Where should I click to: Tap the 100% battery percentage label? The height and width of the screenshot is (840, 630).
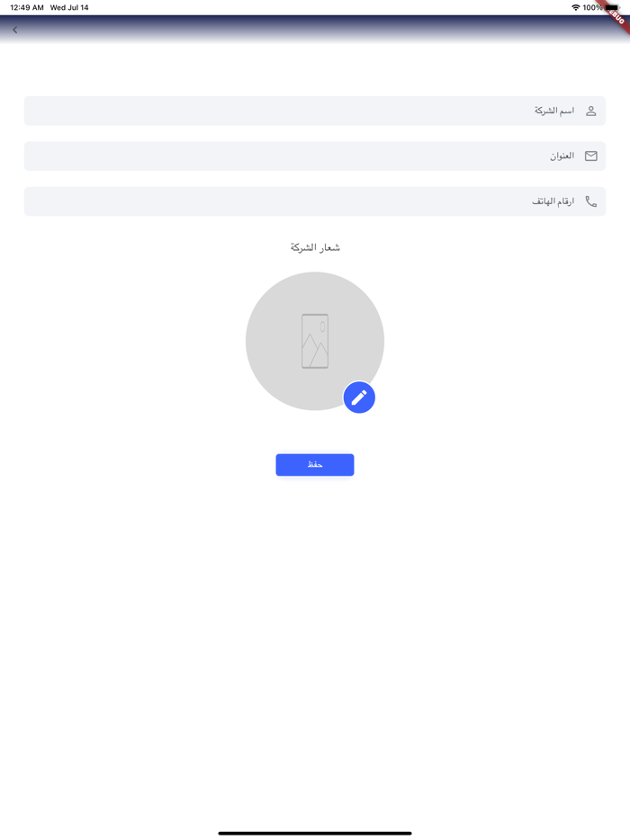592,7
